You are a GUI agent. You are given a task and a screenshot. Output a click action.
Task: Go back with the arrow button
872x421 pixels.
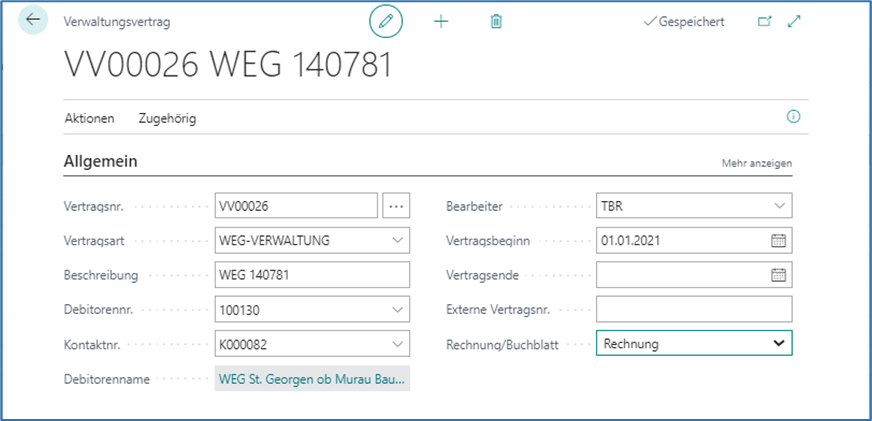[33, 20]
